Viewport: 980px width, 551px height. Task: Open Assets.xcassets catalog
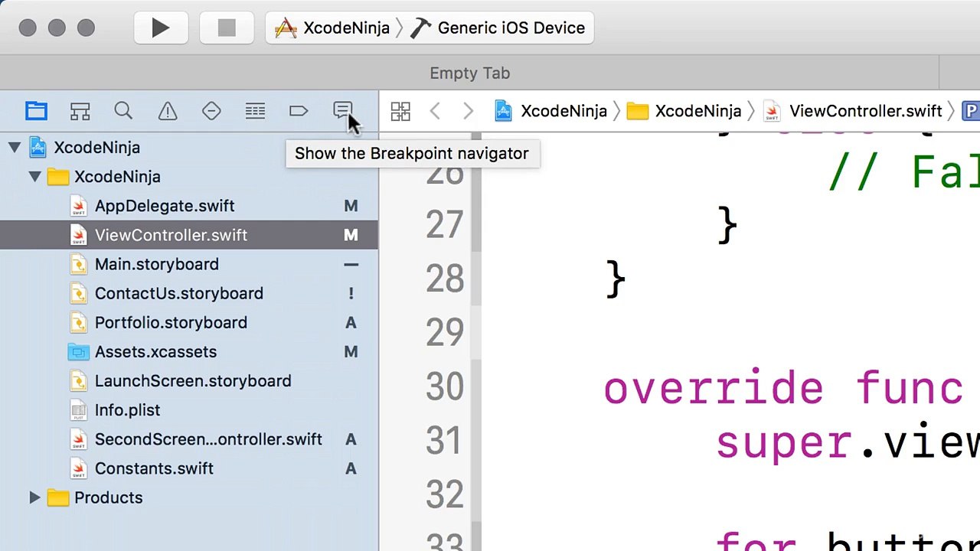tap(155, 352)
